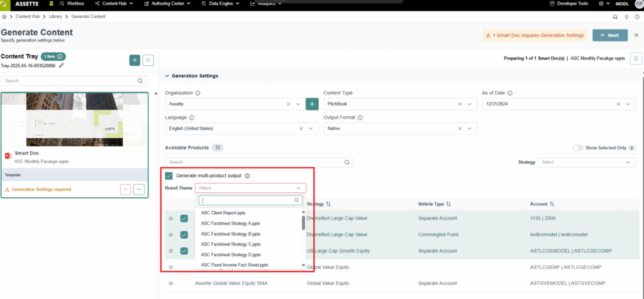Click the Content Tray search field
The image size is (644, 299).
pyautogui.click(x=74, y=81)
